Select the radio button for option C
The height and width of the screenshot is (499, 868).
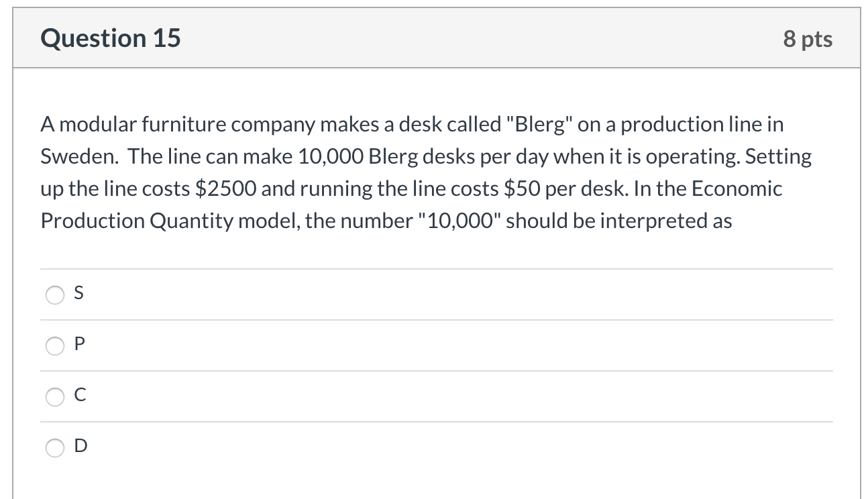(55, 397)
